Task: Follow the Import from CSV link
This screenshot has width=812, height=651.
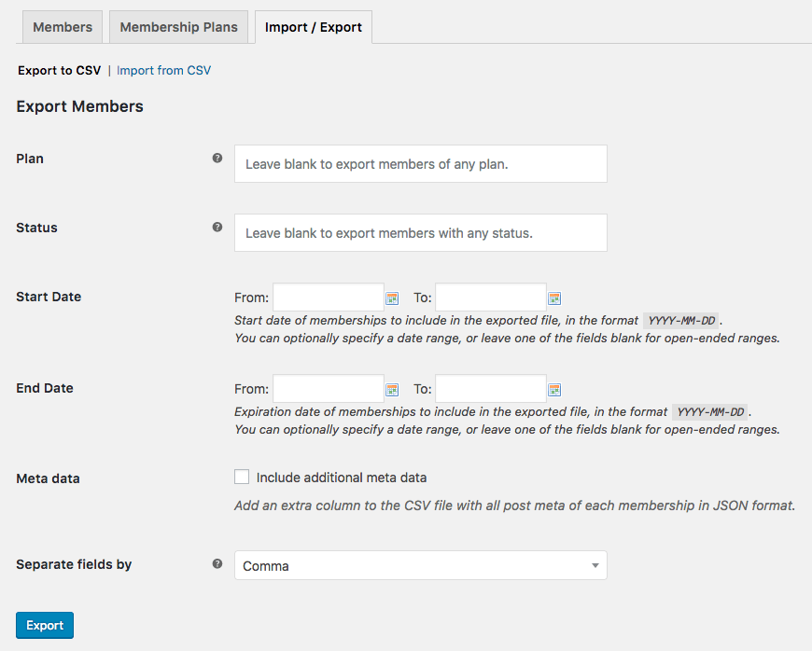Action: (163, 70)
